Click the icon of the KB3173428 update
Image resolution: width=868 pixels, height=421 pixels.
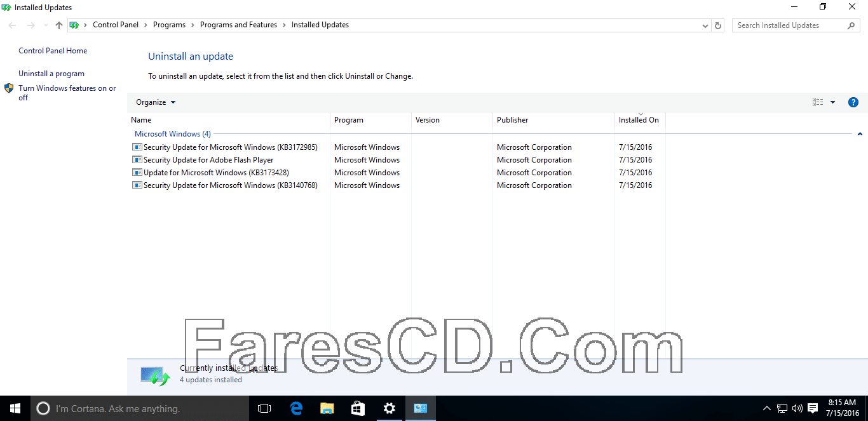coord(137,172)
